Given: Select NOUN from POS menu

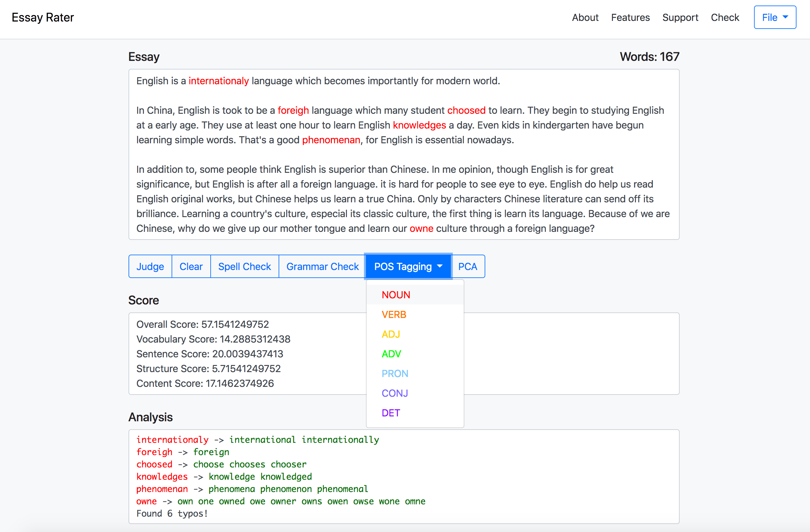Looking at the screenshot, I should point(396,295).
